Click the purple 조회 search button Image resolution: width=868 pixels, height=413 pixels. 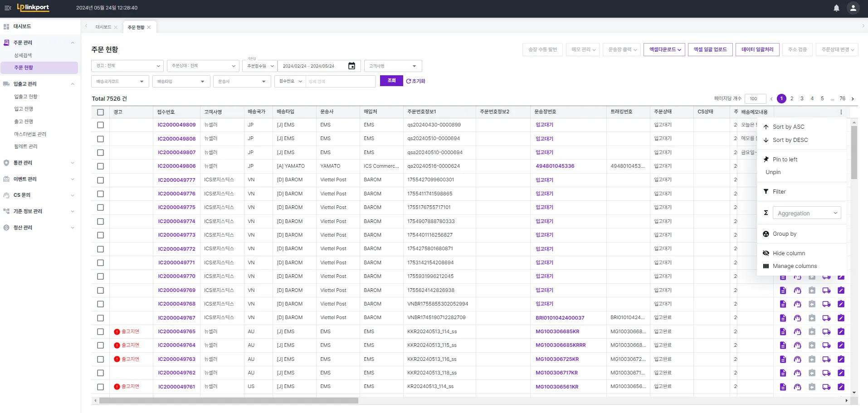[x=391, y=81]
